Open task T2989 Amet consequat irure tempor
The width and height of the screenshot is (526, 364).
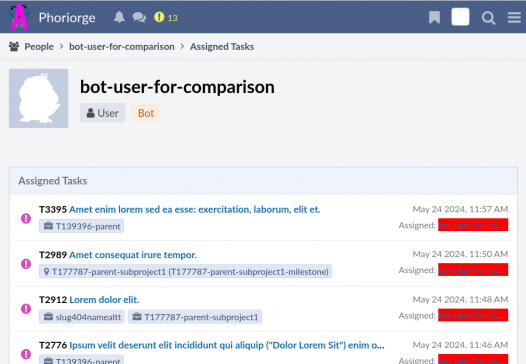pos(133,255)
